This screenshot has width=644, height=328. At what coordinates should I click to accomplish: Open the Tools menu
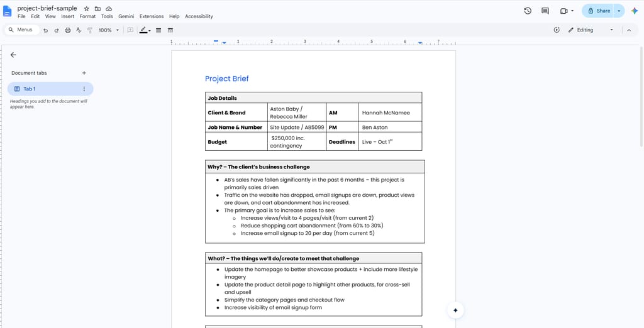107,16
